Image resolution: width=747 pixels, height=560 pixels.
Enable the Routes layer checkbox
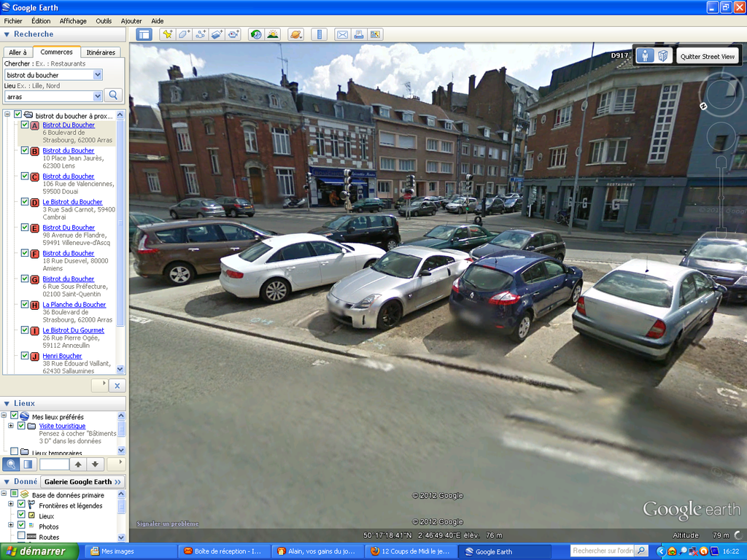pos(21,536)
